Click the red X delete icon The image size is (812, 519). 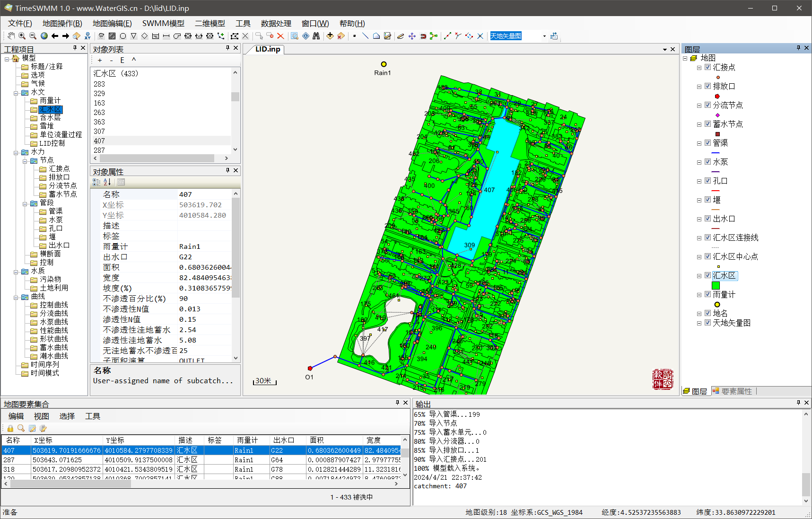pos(280,36)
